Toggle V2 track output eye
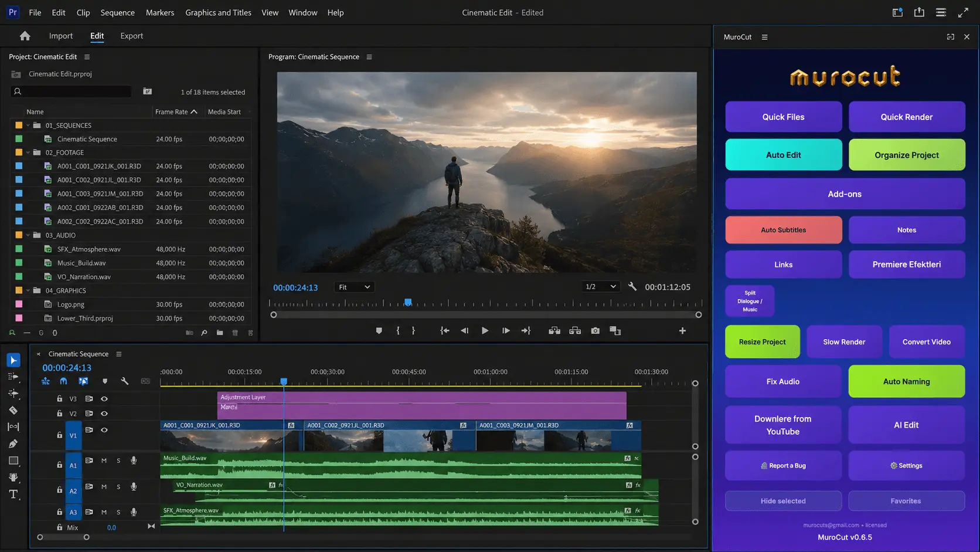This screenshot has height=552, width=980. tap(104, 414)
